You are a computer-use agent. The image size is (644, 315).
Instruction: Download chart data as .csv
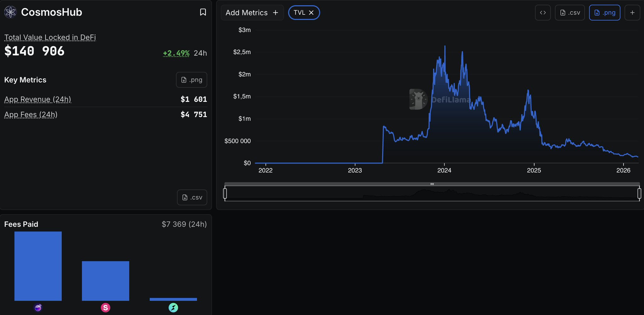click(x=570, y=13)
